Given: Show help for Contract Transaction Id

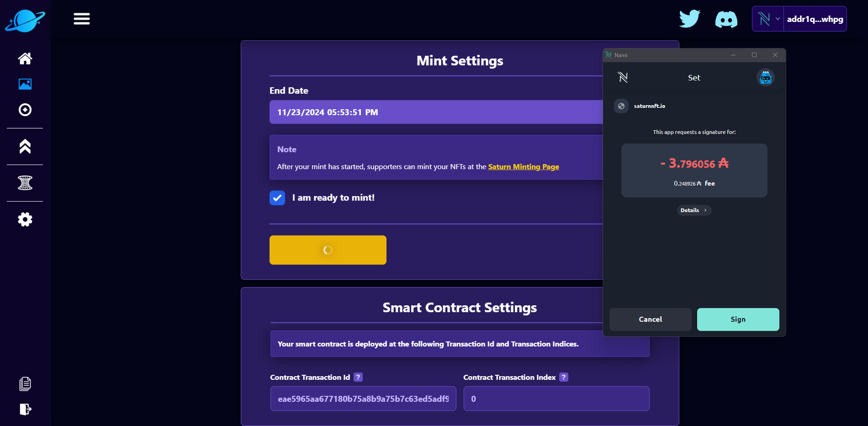Looking at the screenshot, I should (x=358, y=377).
